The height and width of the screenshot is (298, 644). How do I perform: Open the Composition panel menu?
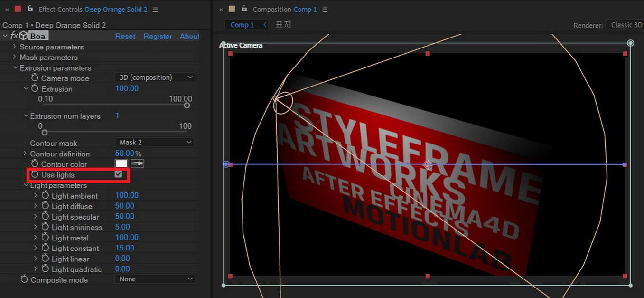(325, 10)
